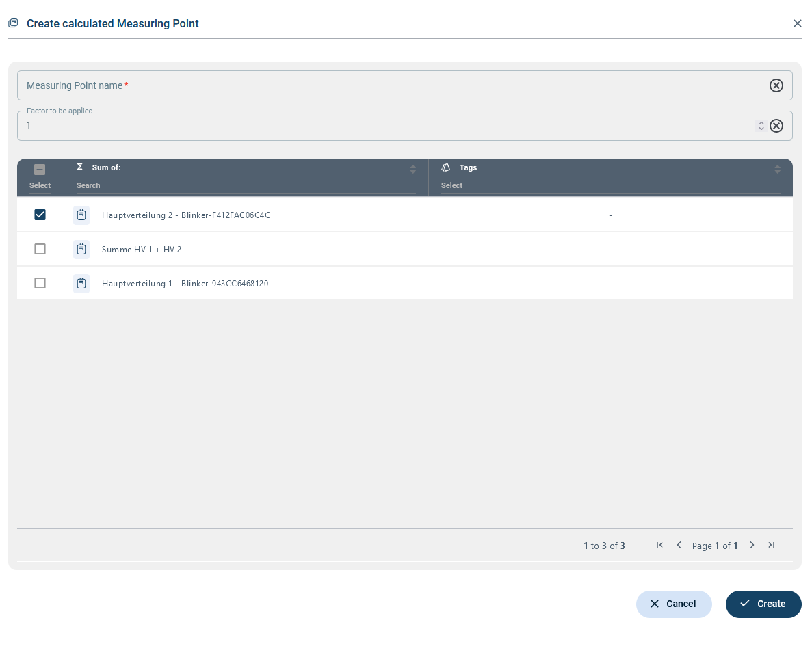The width and height of the screenshot is (812, 646).
Task: Uncheck Hauptverteilung 2 - Blinker-F412FAC06C4C checkbox
Action: coord(40,214)
